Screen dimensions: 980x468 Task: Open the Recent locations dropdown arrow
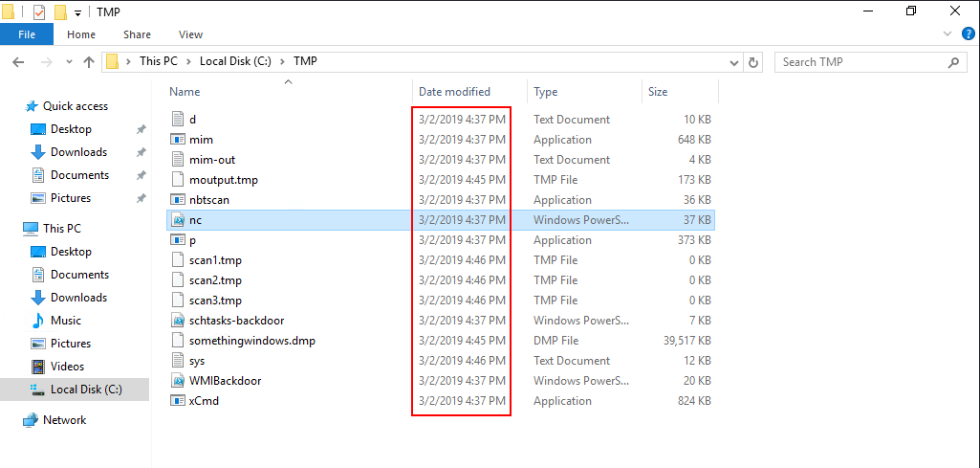coord(68,62)
